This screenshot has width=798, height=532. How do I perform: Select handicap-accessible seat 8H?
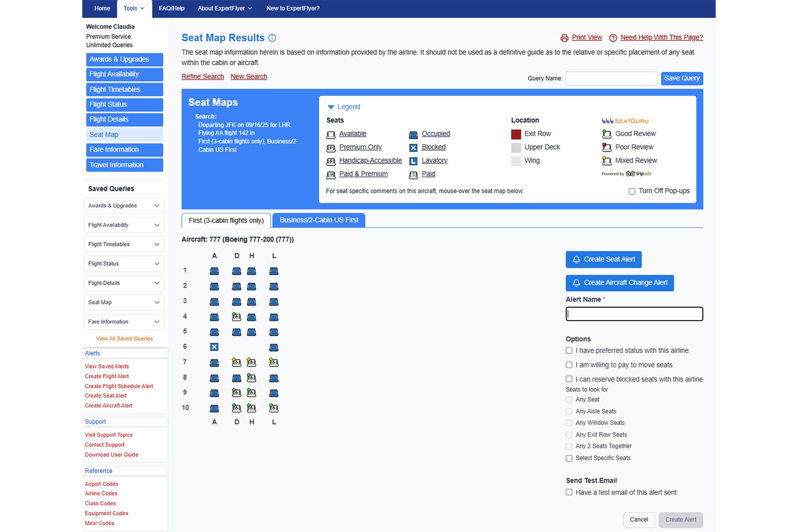[251, 378]
